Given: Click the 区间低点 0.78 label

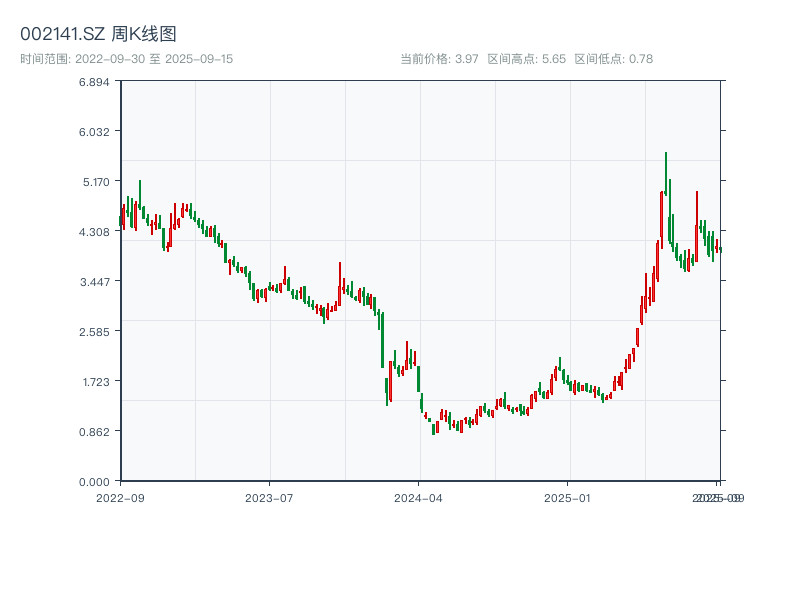Looking at the screenshot, I should (x=613, y=59).
